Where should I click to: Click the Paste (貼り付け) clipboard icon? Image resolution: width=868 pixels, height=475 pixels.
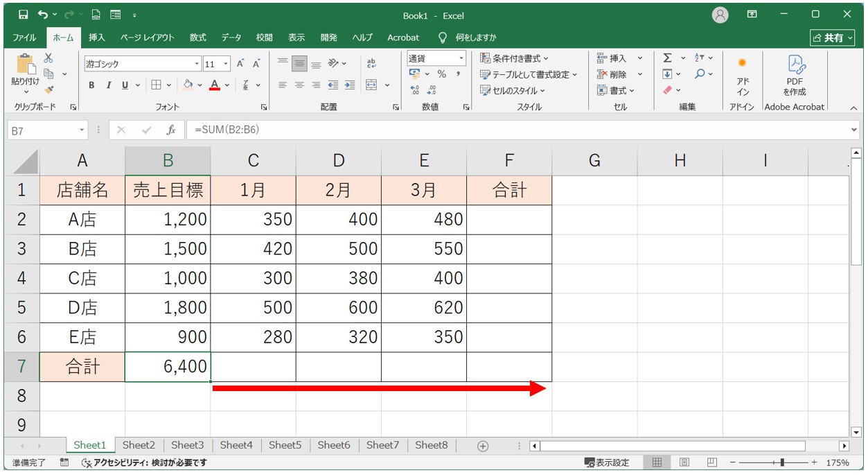pyautogui.click(x=26, y=64)
